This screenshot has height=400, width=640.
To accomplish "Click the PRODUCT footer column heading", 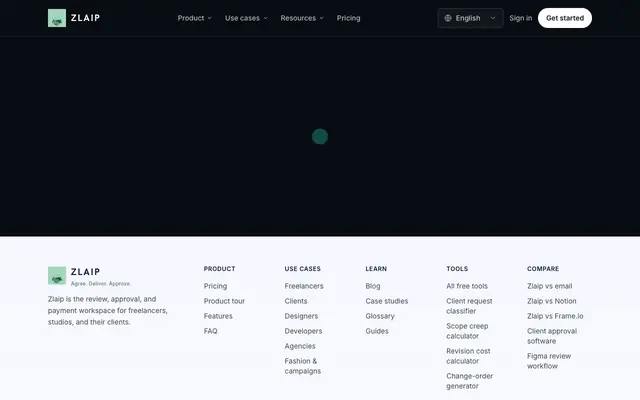I will (220, 269).
